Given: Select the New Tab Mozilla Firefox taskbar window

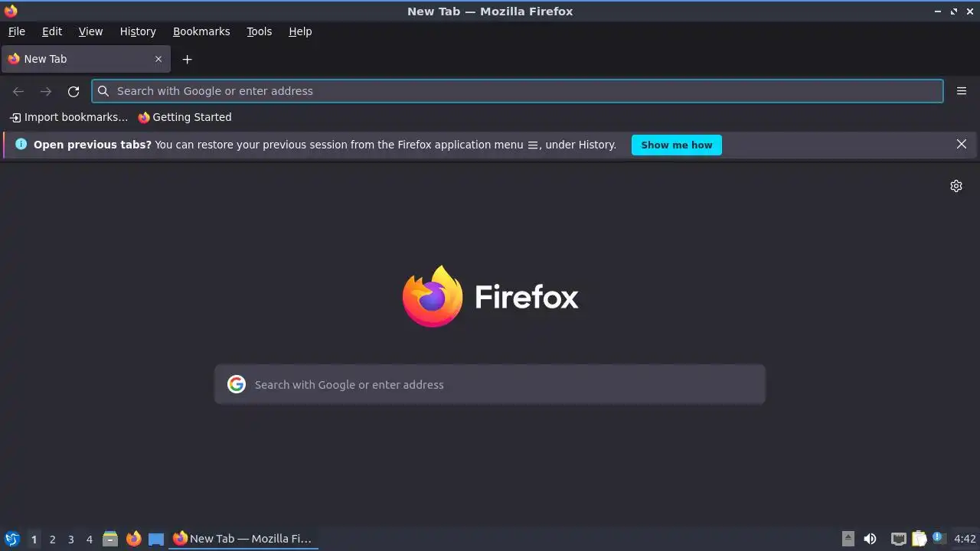Looking at the screenshot, I should (243, 539).
